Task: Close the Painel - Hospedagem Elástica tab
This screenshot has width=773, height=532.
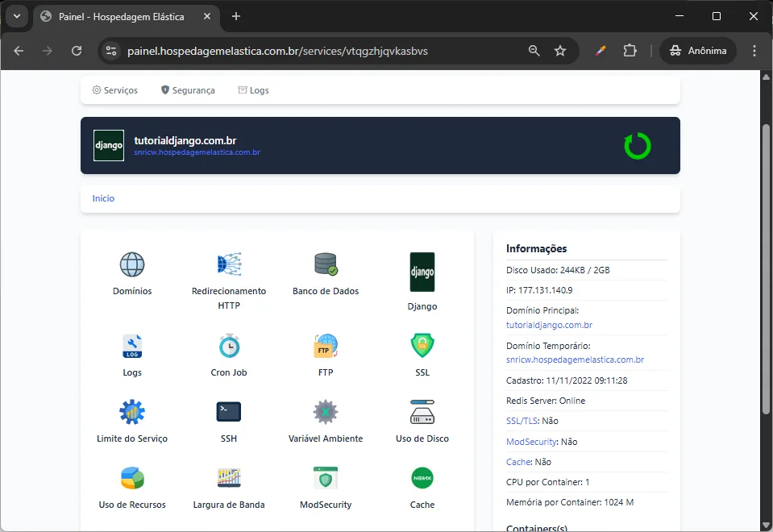Action: point(207,16)
